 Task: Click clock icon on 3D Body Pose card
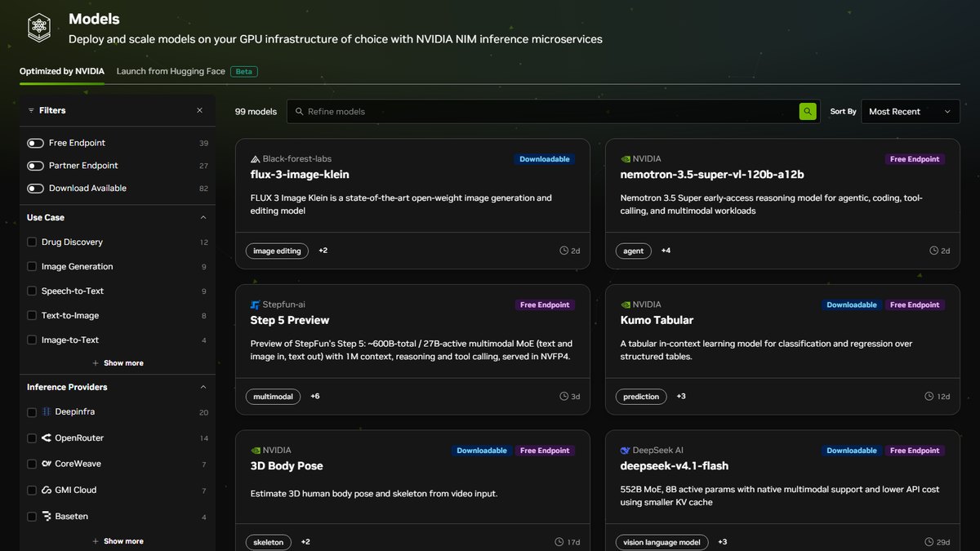(x=559, y=542)
